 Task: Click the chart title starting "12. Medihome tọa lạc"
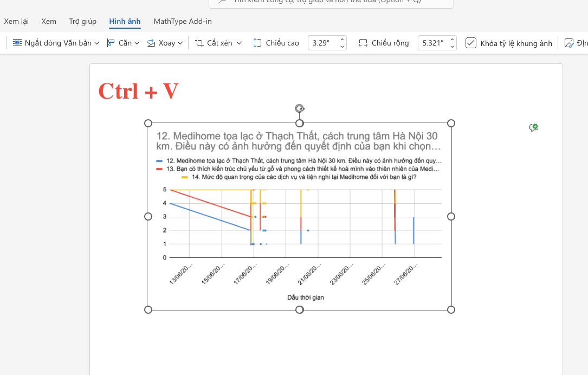coord(299,141)
